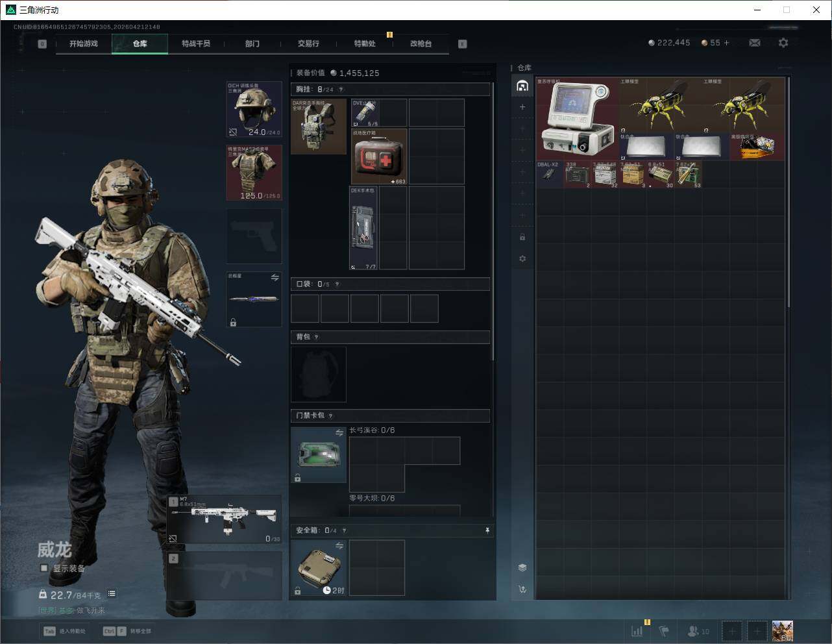This screenshot has height=644, width=832.
Task: Open warehouse sidebar settings gear
Action: pos(522,258)
